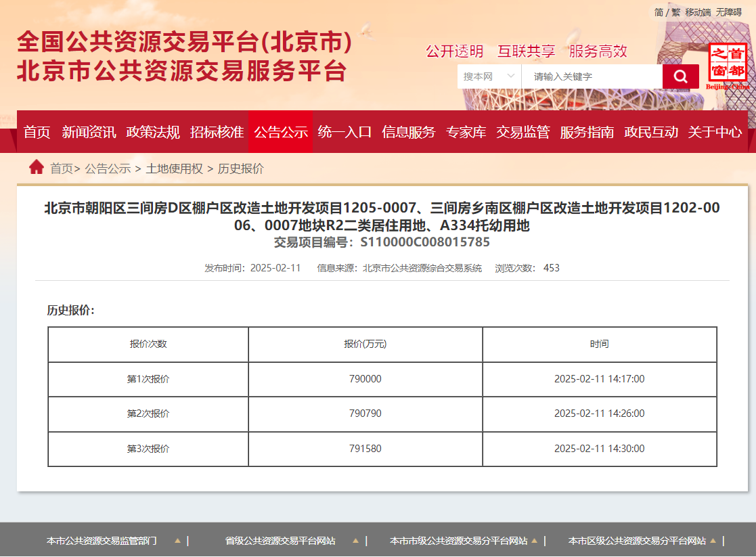Open the 搜本网 search scope dropdown

pyautogui.click(x=489, y=76)
